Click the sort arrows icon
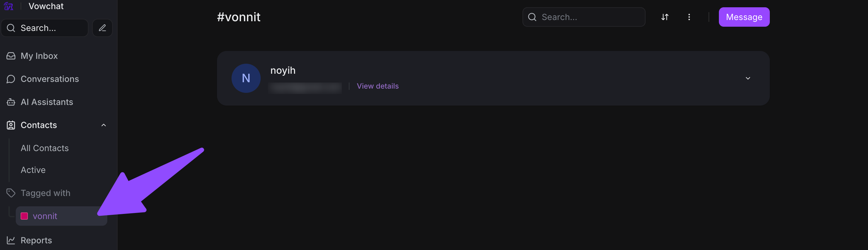The image size is (868, 250). 664,17
